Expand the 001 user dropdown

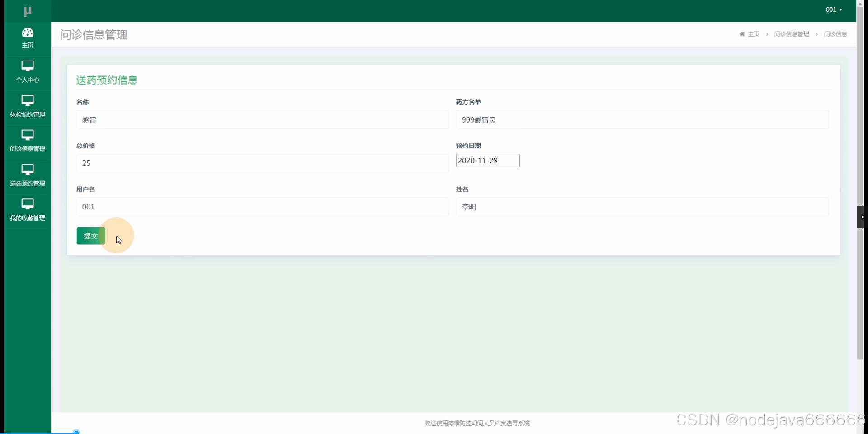(x=834, y=9)
